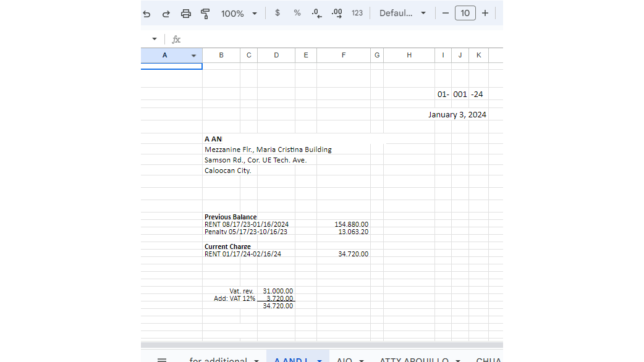This screenshot has width=644, height=362.
Task: Switch to the AIO sheet tab
Action: [x=344, y=360]
